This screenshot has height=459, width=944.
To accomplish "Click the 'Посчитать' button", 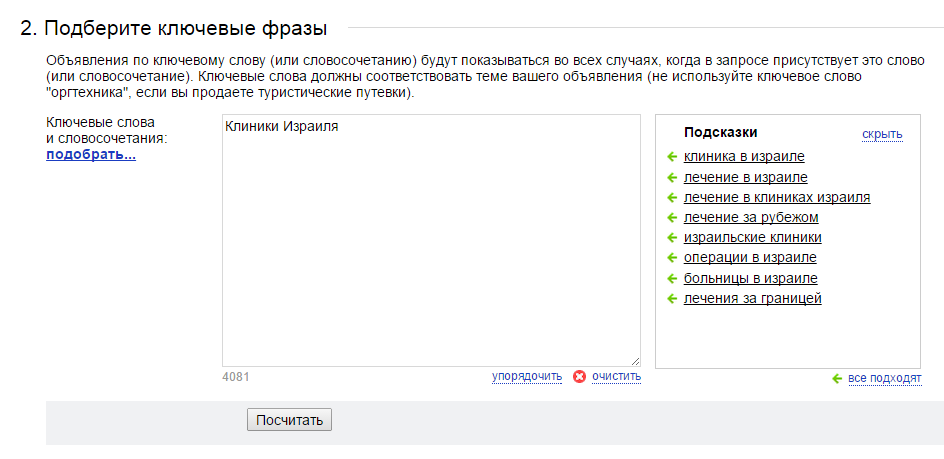I will [289, 420].
